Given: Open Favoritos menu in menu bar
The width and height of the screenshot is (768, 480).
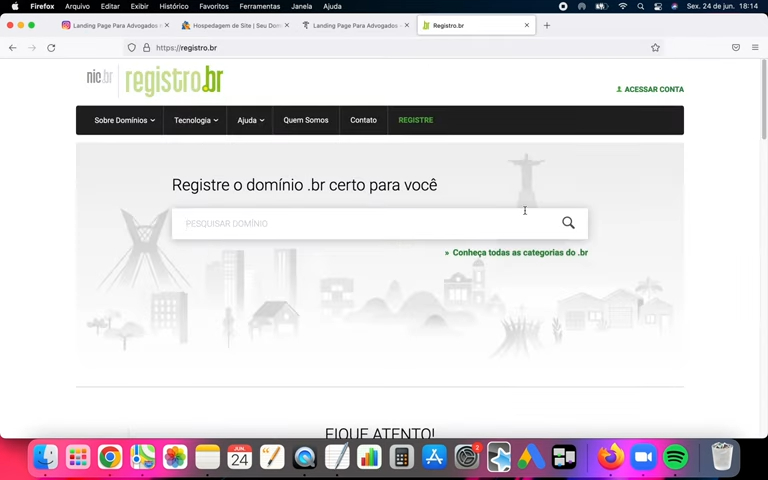Looking at the screenshot, I should pyautogui.click(x=214, y=6).
